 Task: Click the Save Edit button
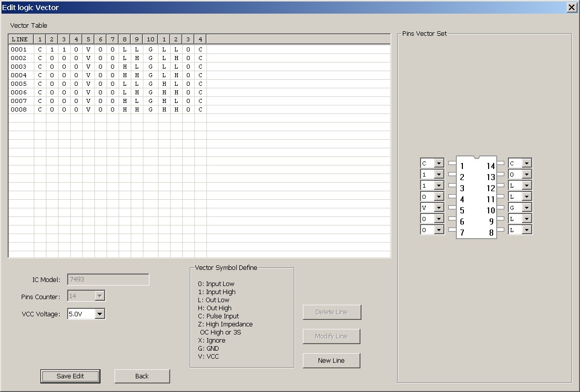pyautogui.click(x=70, y=376)
